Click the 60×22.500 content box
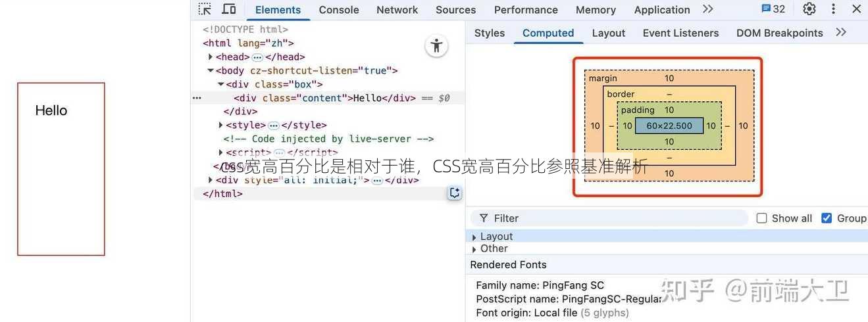 (x=669, y=126)
